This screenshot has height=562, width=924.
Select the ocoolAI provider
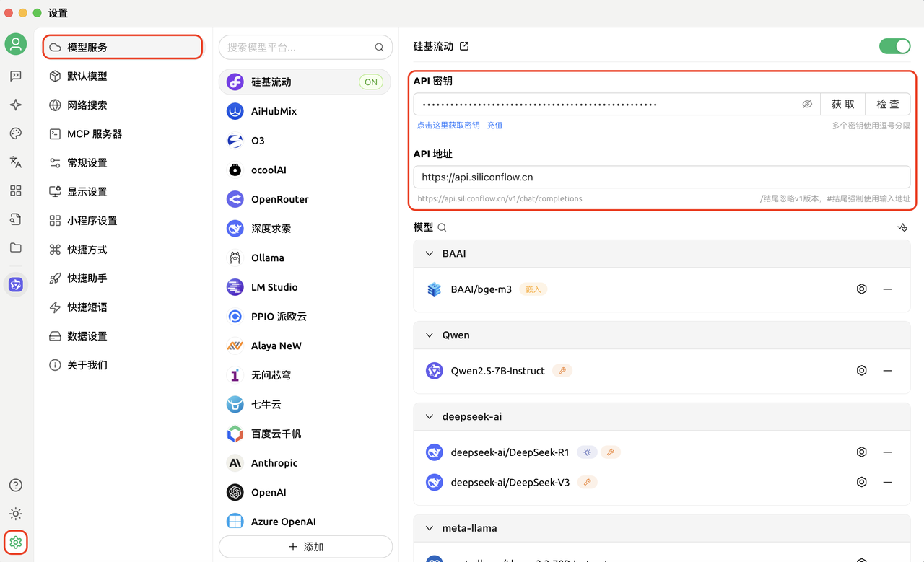(x=305, y=170)
